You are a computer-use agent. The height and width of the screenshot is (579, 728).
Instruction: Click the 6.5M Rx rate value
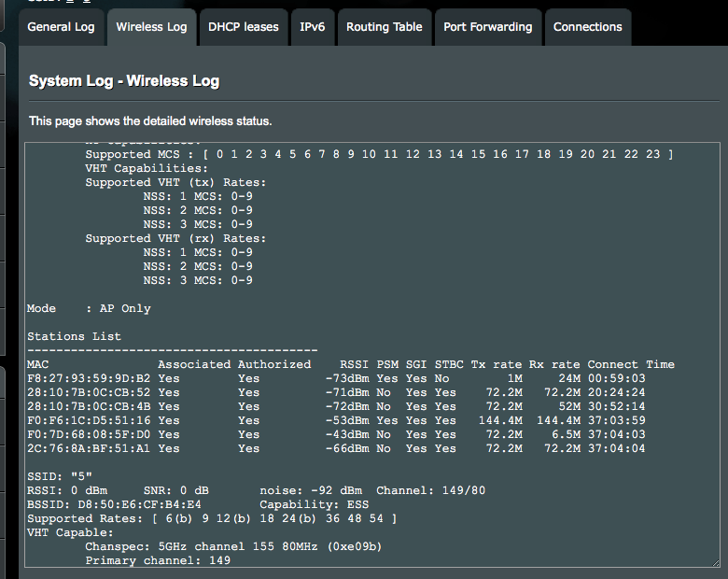[x=566, y=434]
